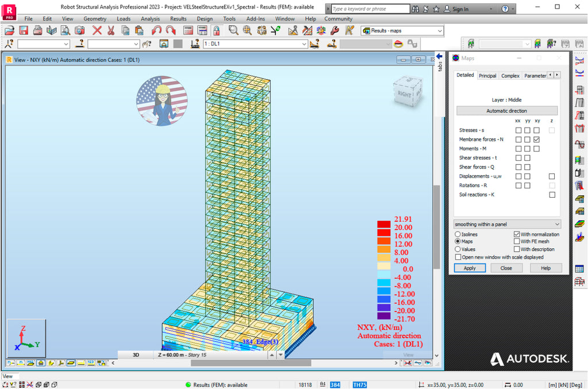
Task: Click the Apply button in the Maps panel
Action: tap(470, 268)
